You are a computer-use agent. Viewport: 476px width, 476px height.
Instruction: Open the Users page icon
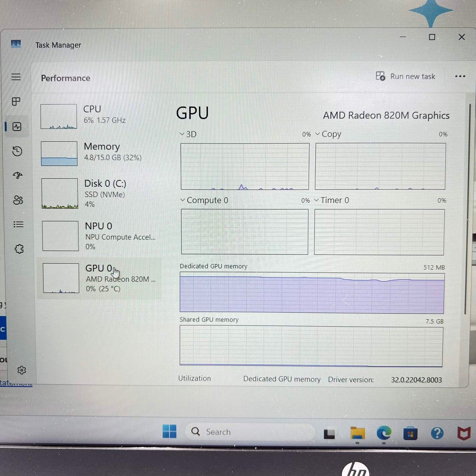coord(18,200)
